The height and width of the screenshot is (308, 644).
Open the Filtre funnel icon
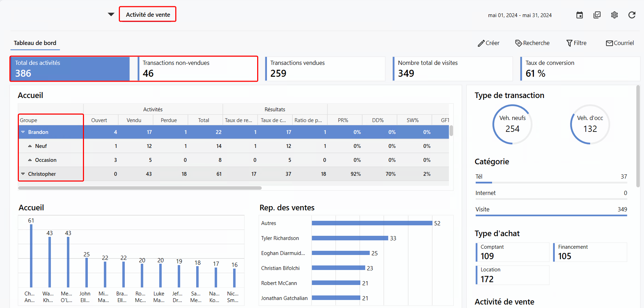coord(569,43)
